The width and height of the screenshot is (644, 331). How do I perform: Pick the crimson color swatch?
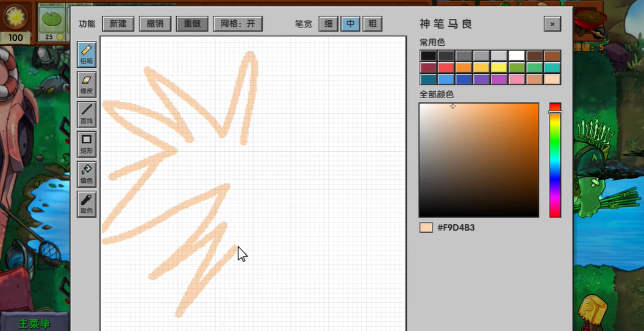point(428,68)
